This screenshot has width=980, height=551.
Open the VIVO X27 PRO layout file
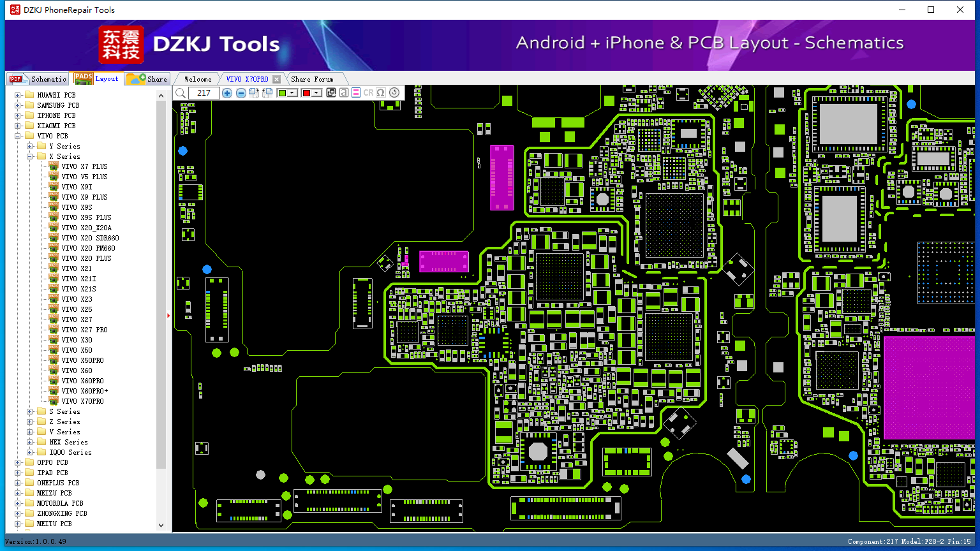pyautogui.click(x=84, y=330)
